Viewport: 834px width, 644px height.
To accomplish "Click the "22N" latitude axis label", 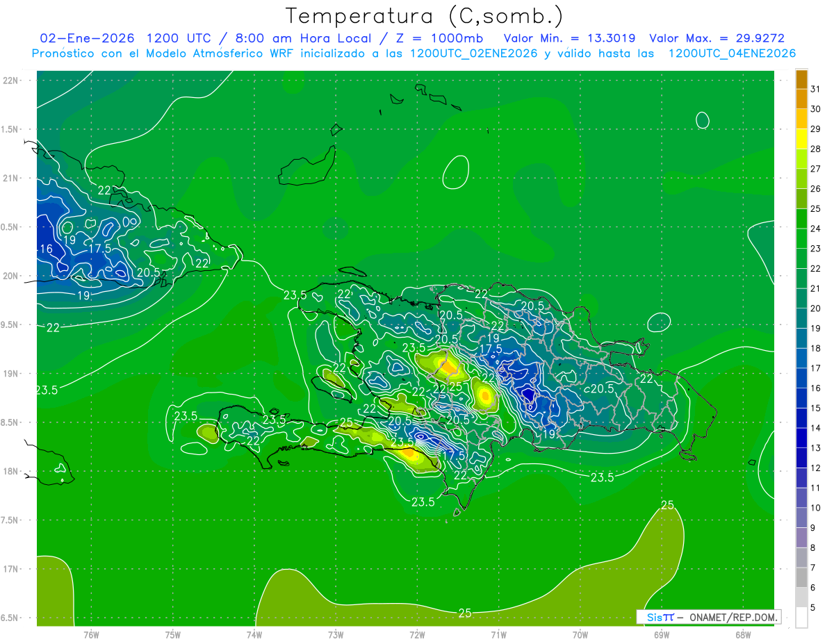I will pos(11,80).
